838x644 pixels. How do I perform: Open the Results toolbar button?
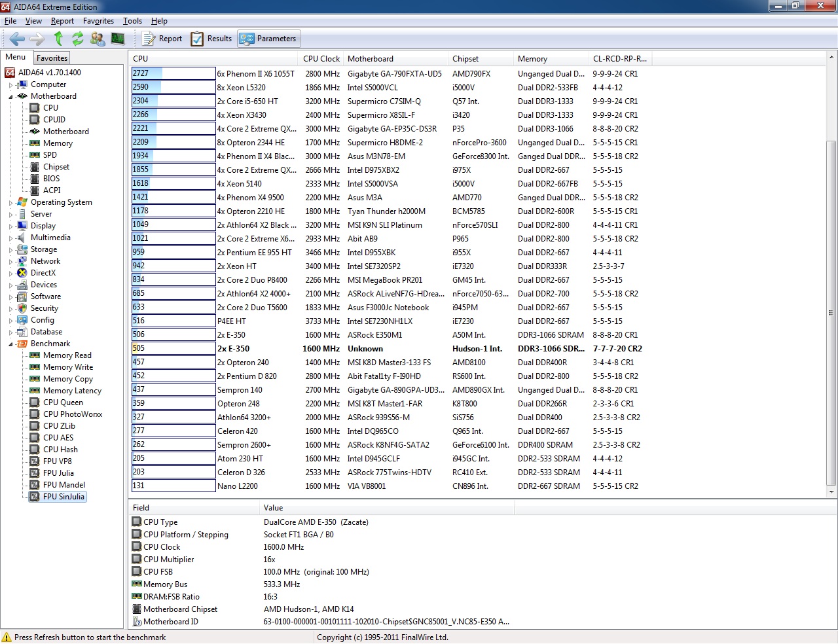point(211,39)
